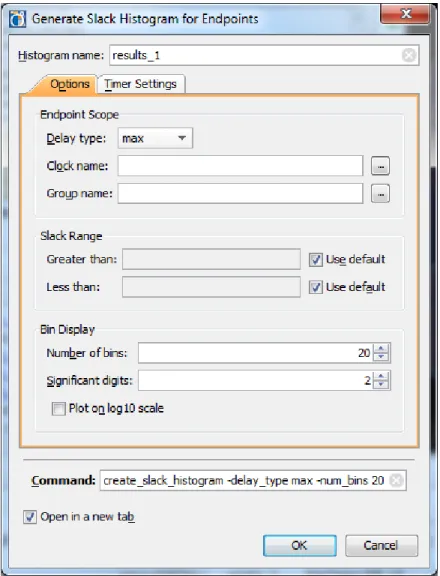
Task: Open the Delay type dropdown
Action: click(x=155, y=138)
